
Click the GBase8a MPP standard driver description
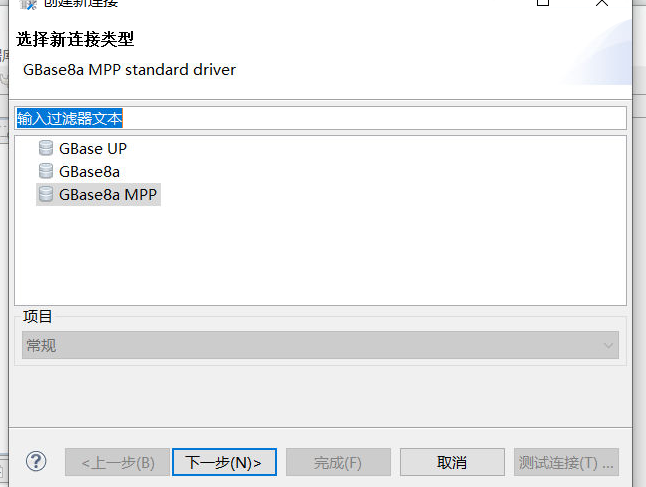click(129, 70)
